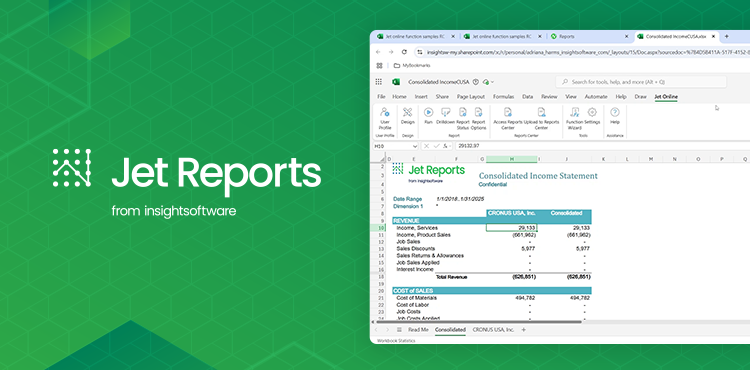Select the Total Revenue label cell
750x370 pixels.
tap(451, 277)
